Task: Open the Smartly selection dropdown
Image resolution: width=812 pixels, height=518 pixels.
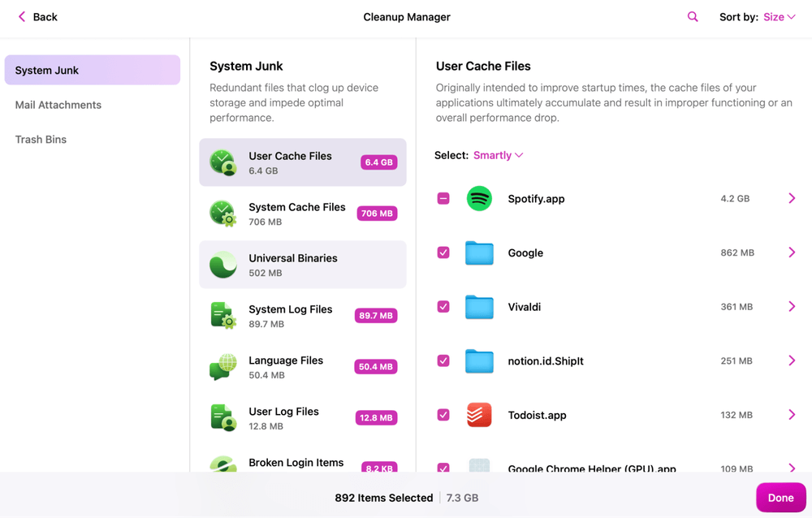Action: pyautogui.click(x=497, y=154)
